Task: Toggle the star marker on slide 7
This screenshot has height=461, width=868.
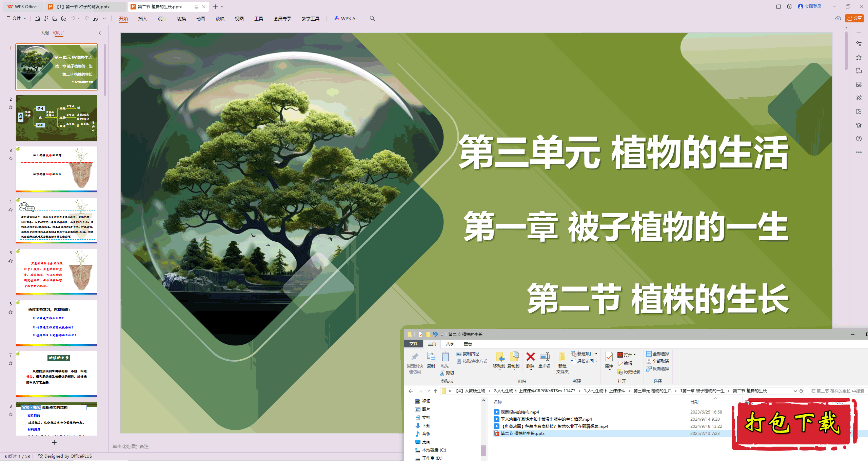Action: point(11,363)
